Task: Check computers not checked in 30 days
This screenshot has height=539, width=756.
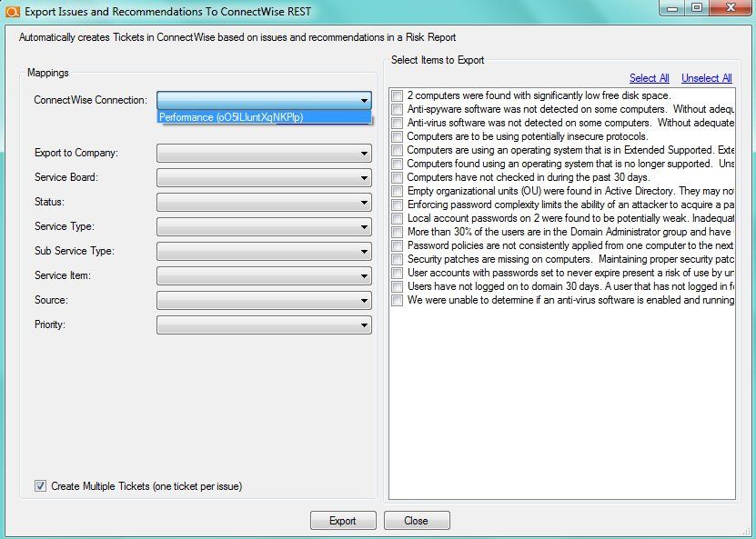Action: point(397,177)
